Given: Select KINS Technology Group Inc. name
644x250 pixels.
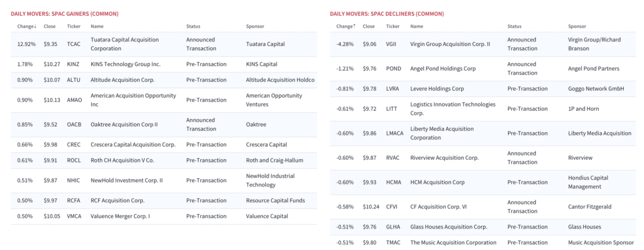Looking at the screenshot, I should tap(125, 64).
